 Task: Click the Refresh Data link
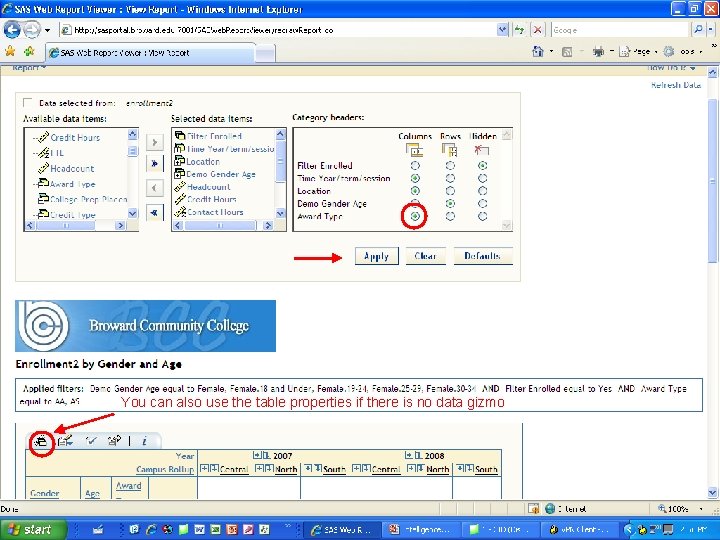pos(675,85)
